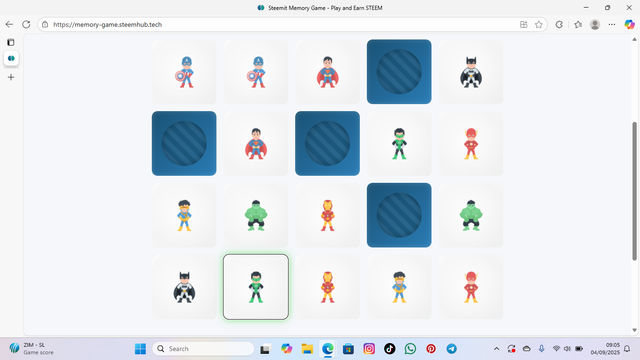
Task: Choose Iron Man card between Hulk and face-down card
Action: tap(327, 215)
